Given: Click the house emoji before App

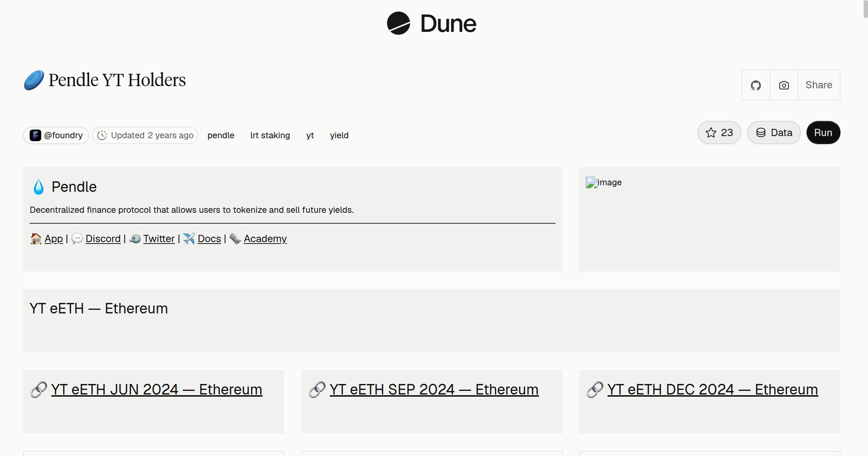Looking at the screenshot, I should 36,239.
